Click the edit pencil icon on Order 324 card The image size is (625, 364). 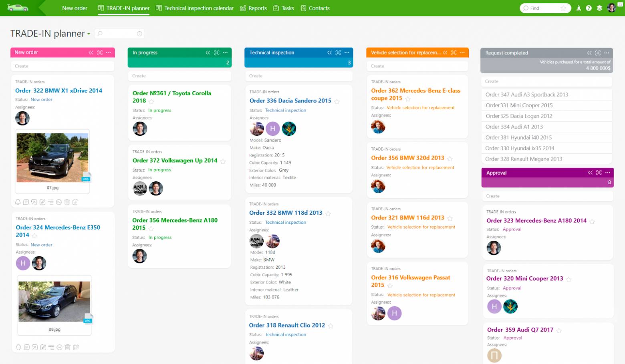(x=43, y=347)
